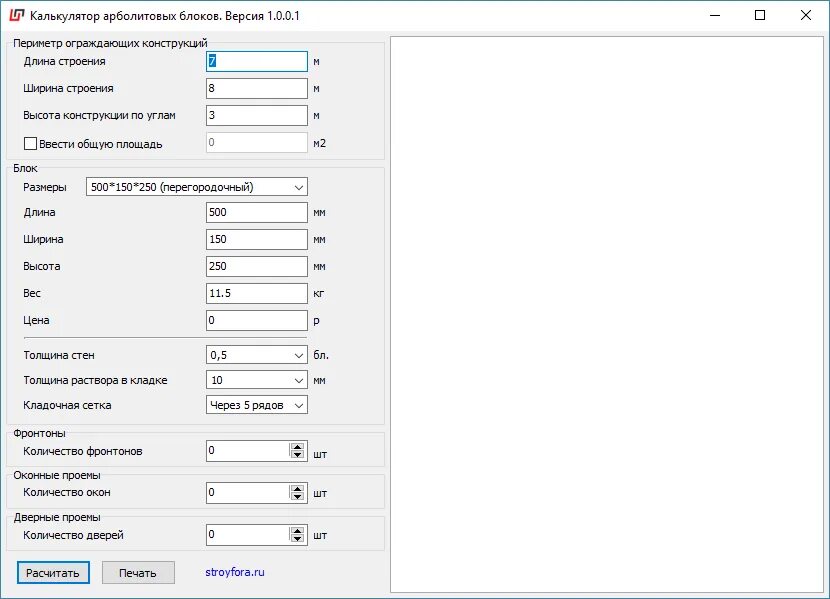
Task: Click the block 'Длина' field showing 500
Action: point(257,212)
